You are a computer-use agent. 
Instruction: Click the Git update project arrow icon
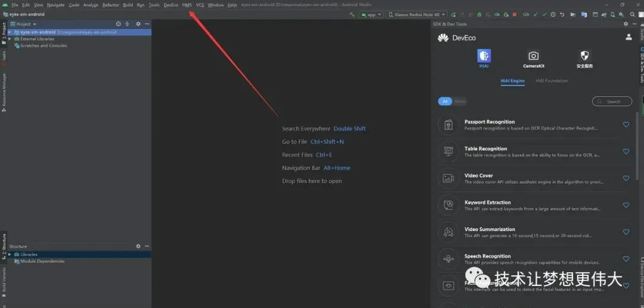tap(535, 14)
